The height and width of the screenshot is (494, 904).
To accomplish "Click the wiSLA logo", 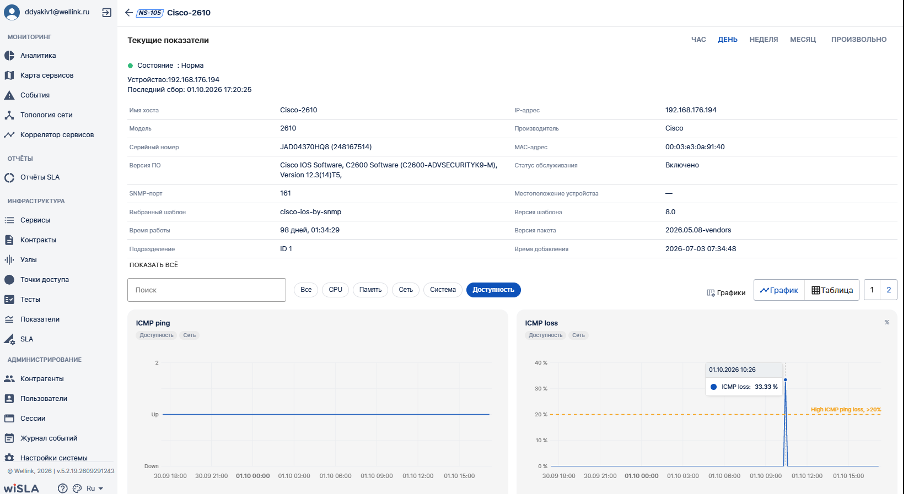I will click(x=21, y=488).
